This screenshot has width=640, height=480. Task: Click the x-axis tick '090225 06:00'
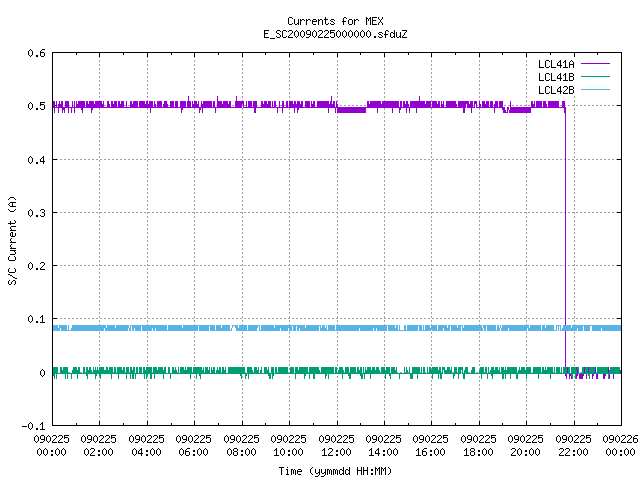193,445
